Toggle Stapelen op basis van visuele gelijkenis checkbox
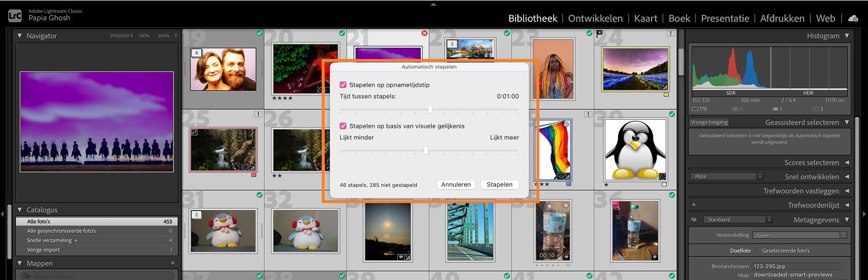Viewport: 868px width, 280px height. 343,126
